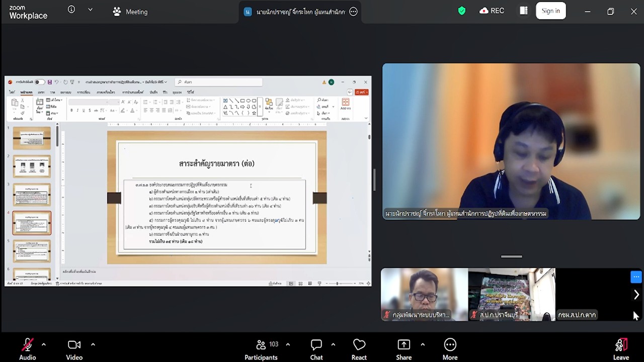Viewport: 644px width, 362px height.
Task: Start camera using Video button
Action: [x=74, y=345]
